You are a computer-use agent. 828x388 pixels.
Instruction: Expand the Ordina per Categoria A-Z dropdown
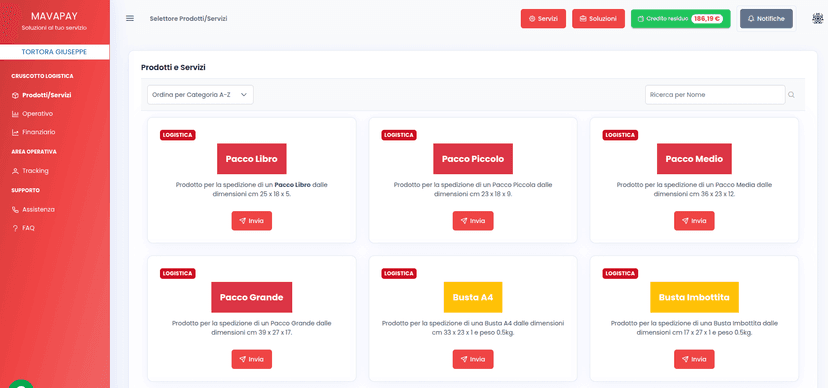tap(200, 95)
